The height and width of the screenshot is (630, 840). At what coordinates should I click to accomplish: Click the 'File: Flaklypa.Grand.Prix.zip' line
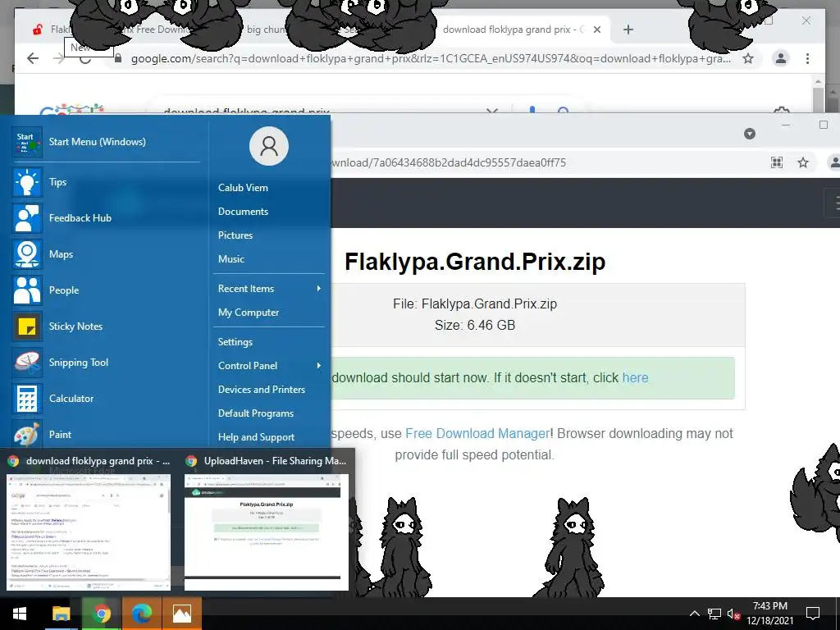[475, 304]
